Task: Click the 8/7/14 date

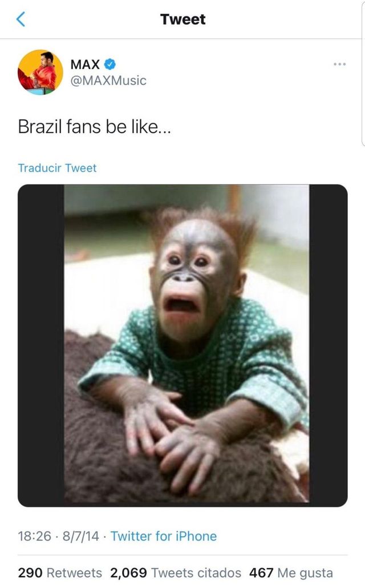Action: tap(79, 536)
